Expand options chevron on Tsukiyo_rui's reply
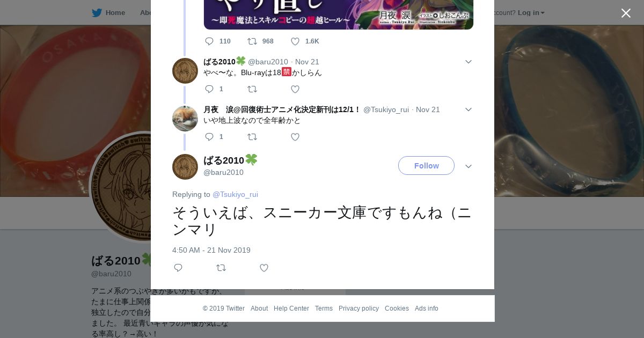This screenshot has height=338, width=644. pos(468,109)
